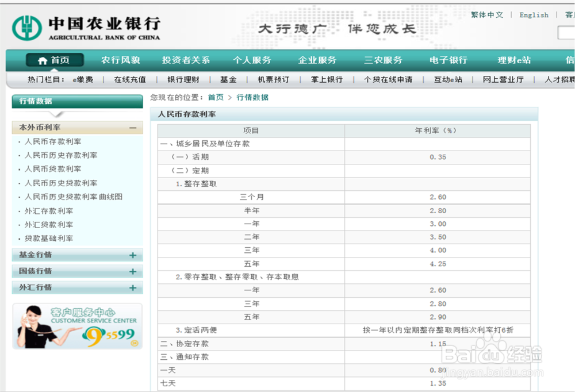Click 首页 in the breadcrumb
The height and width of the screenshot is (392, 575).
coord(216,97)
